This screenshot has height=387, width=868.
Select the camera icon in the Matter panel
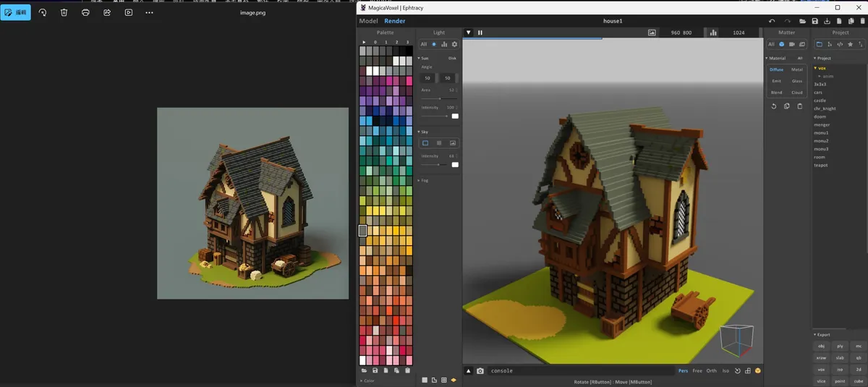point(791,44)
